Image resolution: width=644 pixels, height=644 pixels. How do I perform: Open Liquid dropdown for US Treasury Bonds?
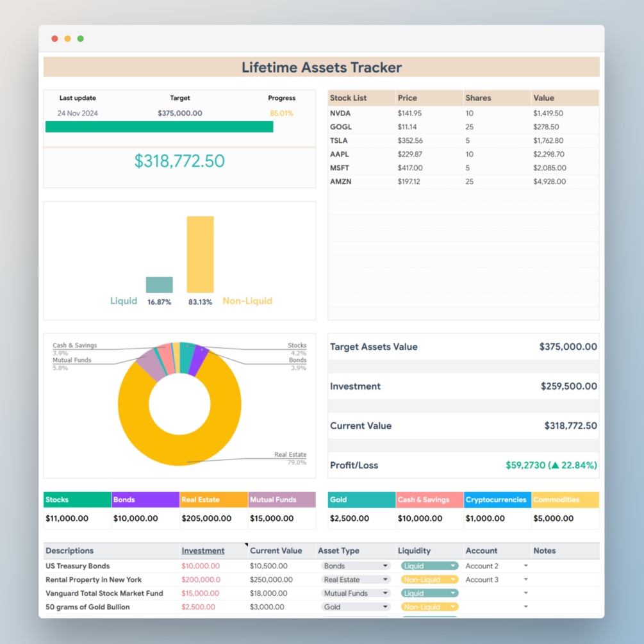coord(429,566)
